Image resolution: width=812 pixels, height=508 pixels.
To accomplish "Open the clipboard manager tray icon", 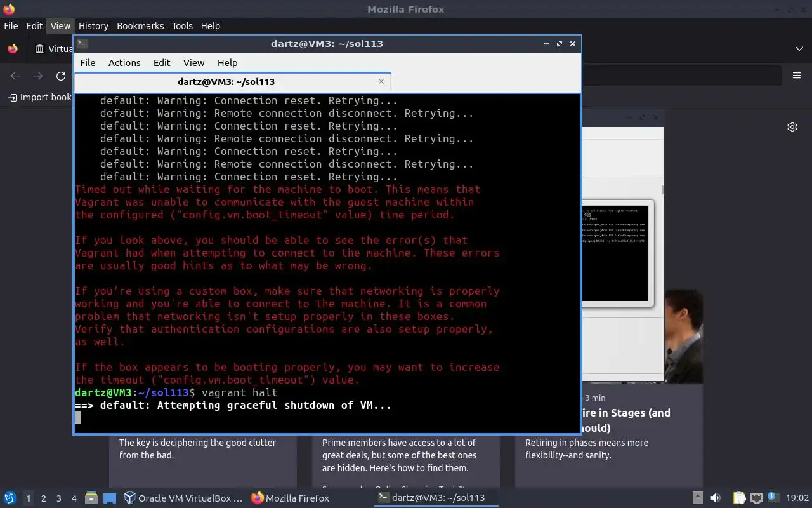I will coord(740,498).
